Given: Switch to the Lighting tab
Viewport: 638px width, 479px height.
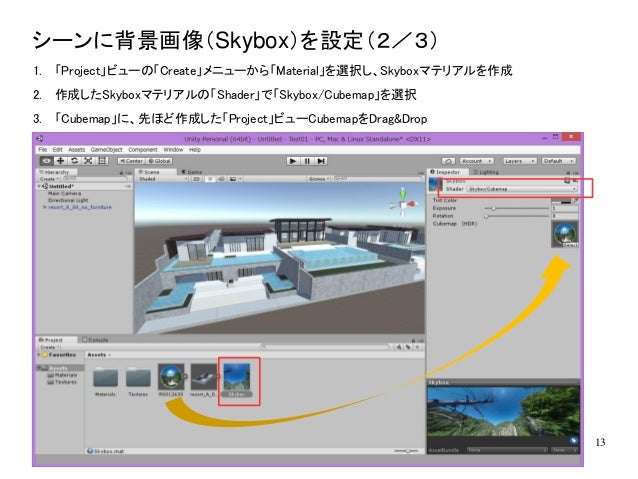Looking at the screenshot, I should (x=486, y=172).
